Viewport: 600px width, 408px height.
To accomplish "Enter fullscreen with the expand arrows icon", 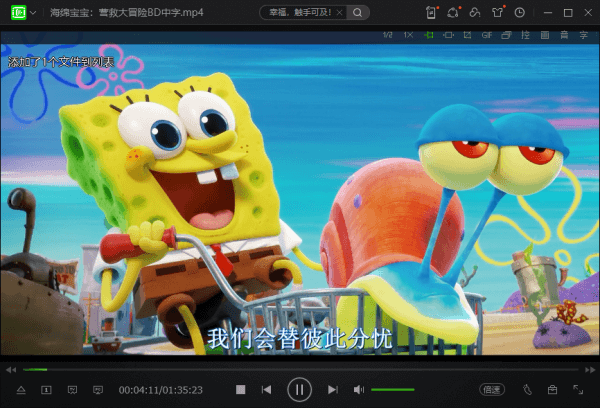I will click(x=578, y=390).
